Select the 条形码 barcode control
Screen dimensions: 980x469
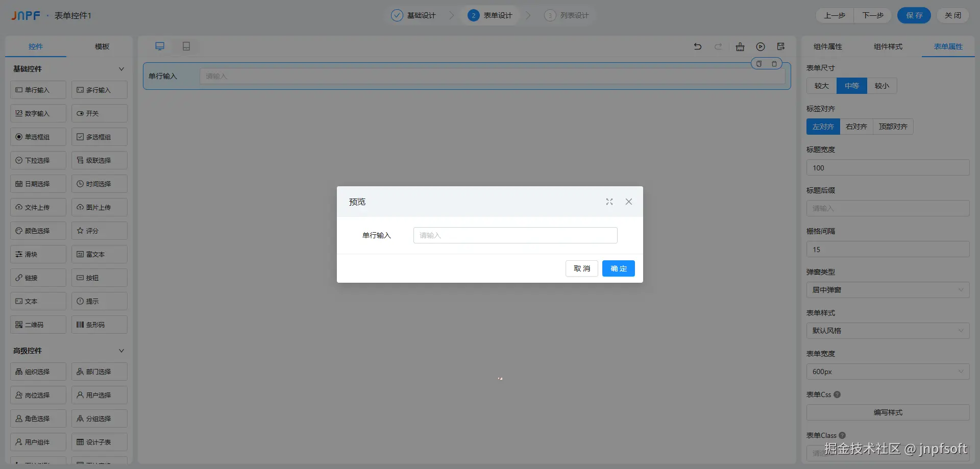[x=100, y=325]
